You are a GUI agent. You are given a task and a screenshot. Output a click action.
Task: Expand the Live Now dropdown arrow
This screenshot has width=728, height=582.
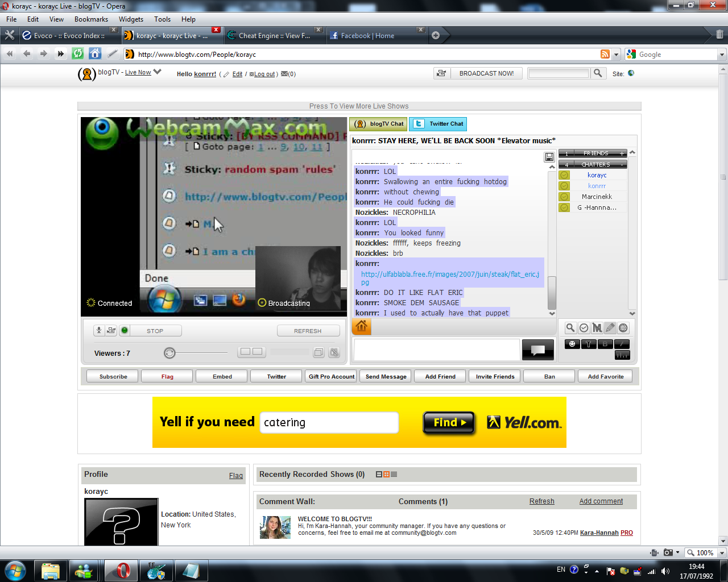click(158, 72)
